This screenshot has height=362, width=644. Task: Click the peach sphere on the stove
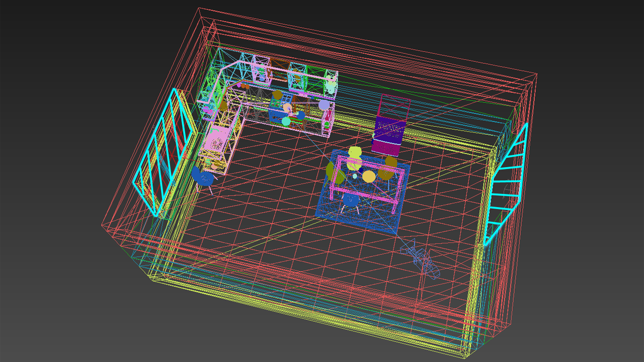pos(287,108)
